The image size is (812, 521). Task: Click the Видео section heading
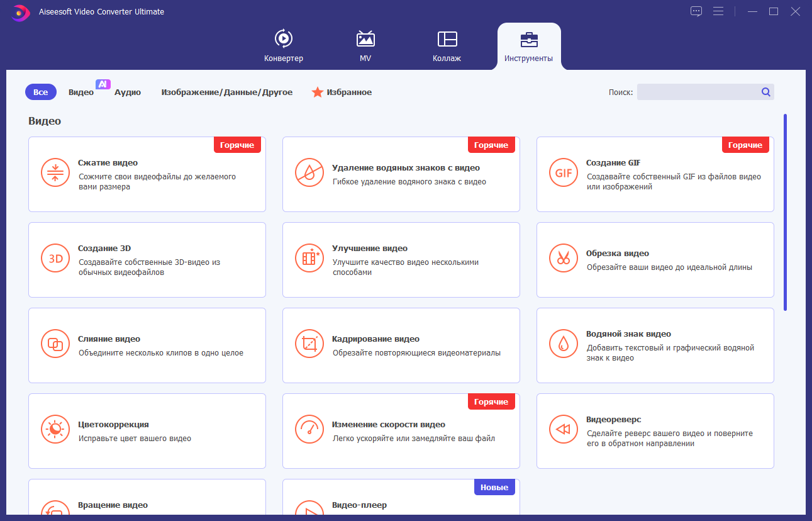pyautogui.click(x=45, y=121)
